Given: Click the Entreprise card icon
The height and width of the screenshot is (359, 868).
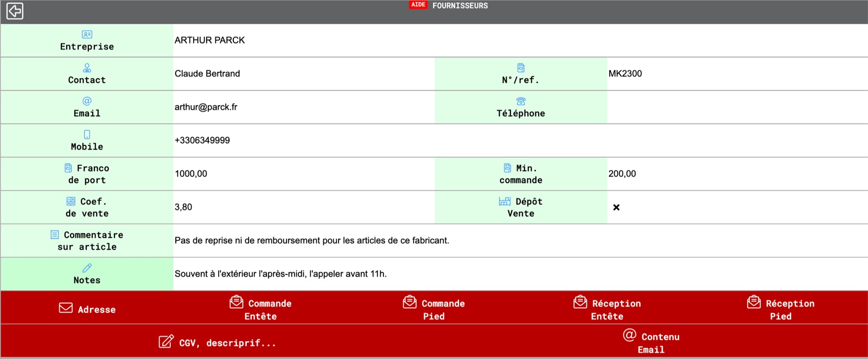Looking at the screenshot, I should coord(87,34).
